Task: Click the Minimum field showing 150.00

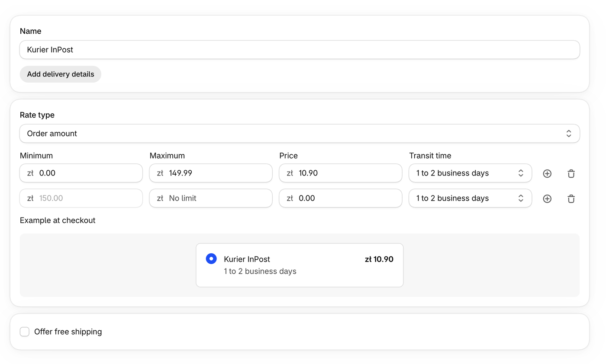Action: tap(81, 198)
